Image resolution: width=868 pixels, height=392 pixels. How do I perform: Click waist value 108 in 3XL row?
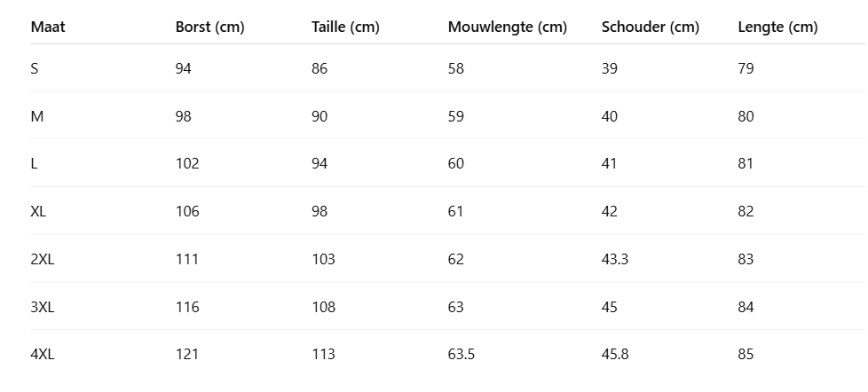[323, 307]
